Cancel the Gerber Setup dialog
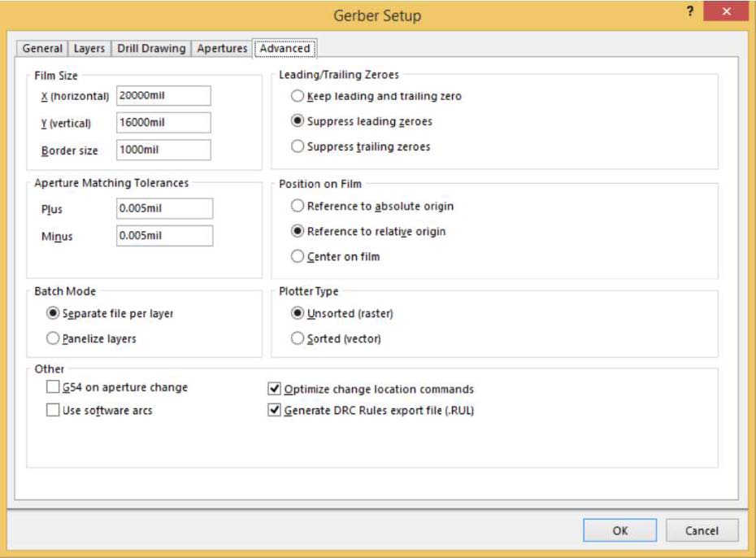The width and height of the screenshot is (756, 558). pyautogui.click(x=702, y=530)
